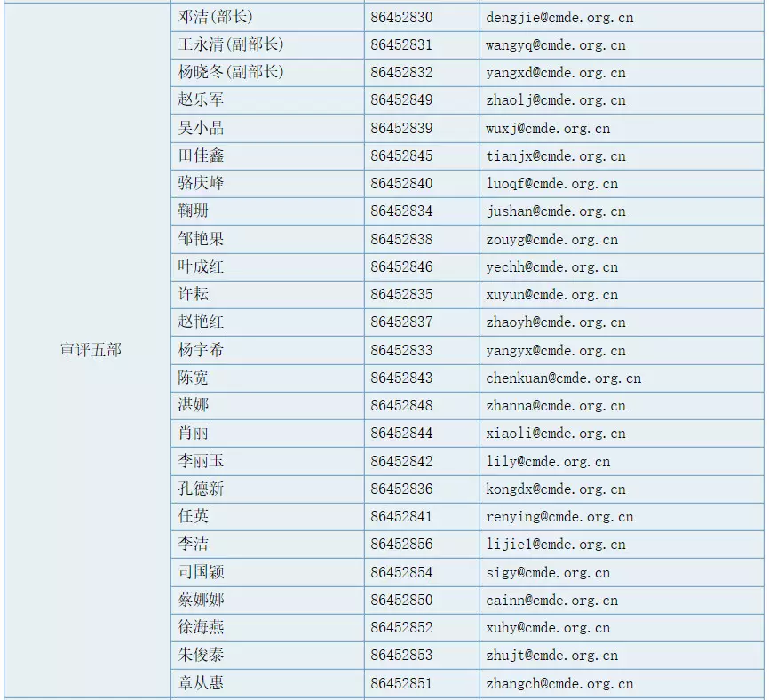Screen dimensions: 769x700
Task: Click email yangxd@cmde.org.cn
Action: pyautogui.click(x=556, y=73)
